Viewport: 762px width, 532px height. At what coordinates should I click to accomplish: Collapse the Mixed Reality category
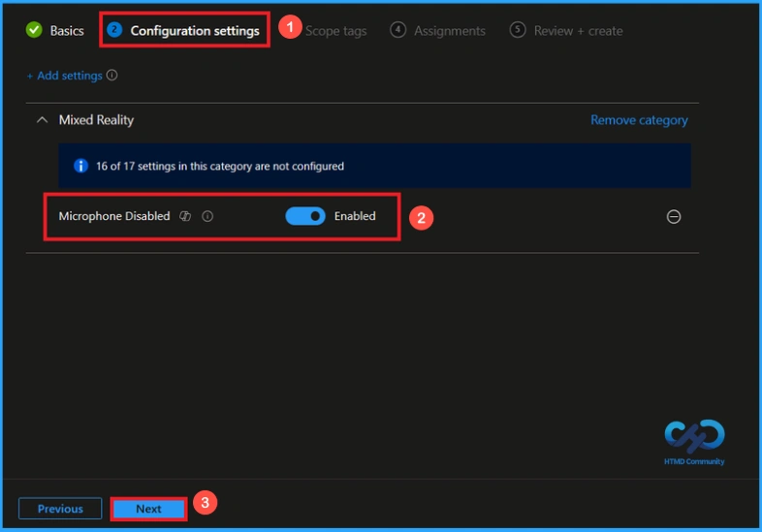43,119
